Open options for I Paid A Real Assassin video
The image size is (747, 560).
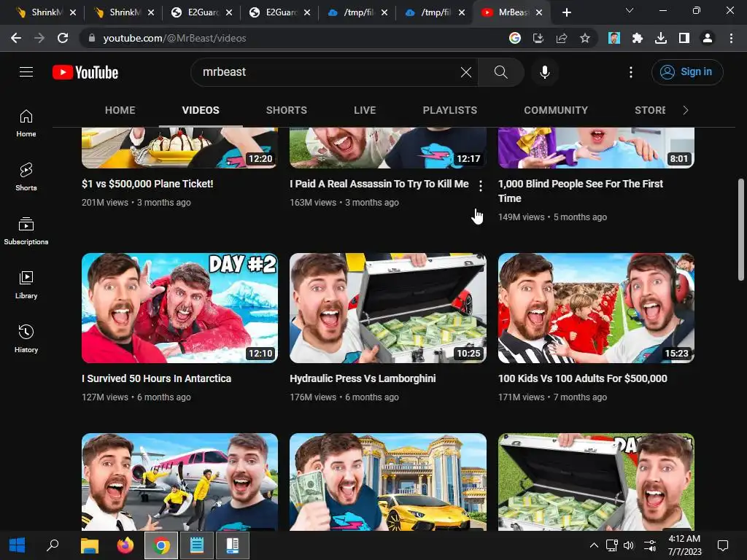481,186
